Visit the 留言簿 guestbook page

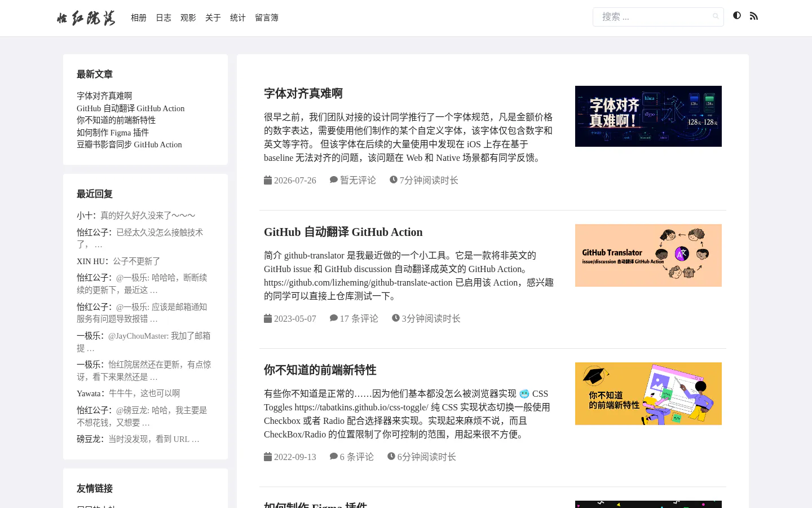click(x=267, y=18)
